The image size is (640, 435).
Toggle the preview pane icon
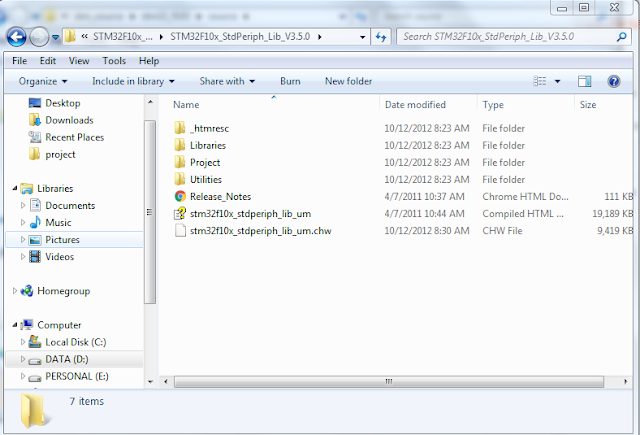[x=584, y=81]
